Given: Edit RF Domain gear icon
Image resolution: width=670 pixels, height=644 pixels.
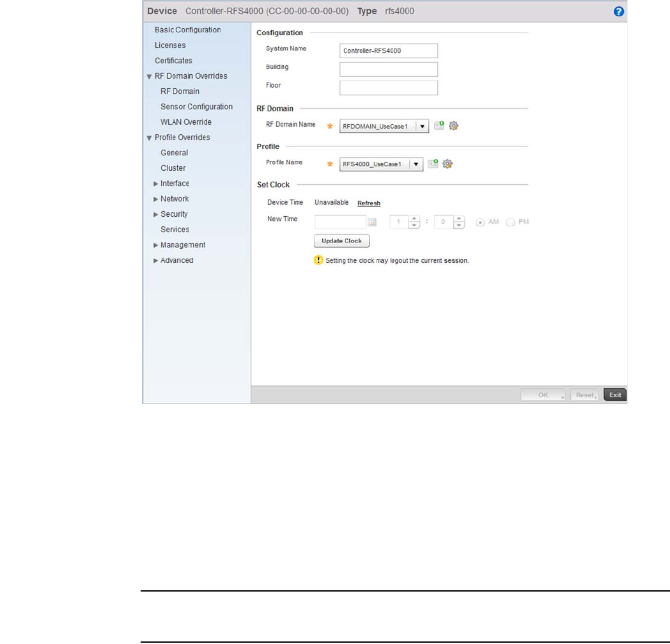Looking at the screenshot, I should (x=453, y=125).
